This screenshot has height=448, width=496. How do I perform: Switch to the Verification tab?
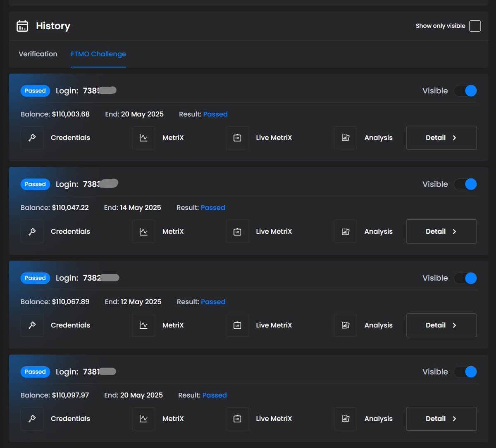pos(38,54)
